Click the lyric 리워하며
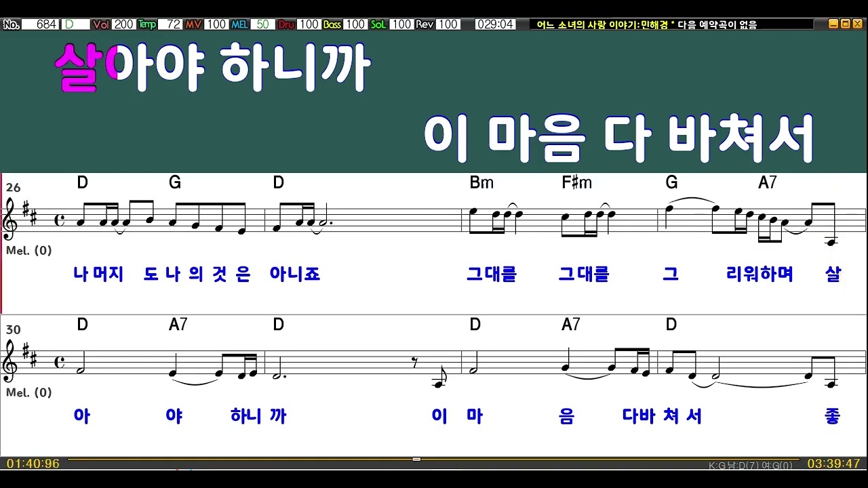868x488 pixels. [759, 274]
